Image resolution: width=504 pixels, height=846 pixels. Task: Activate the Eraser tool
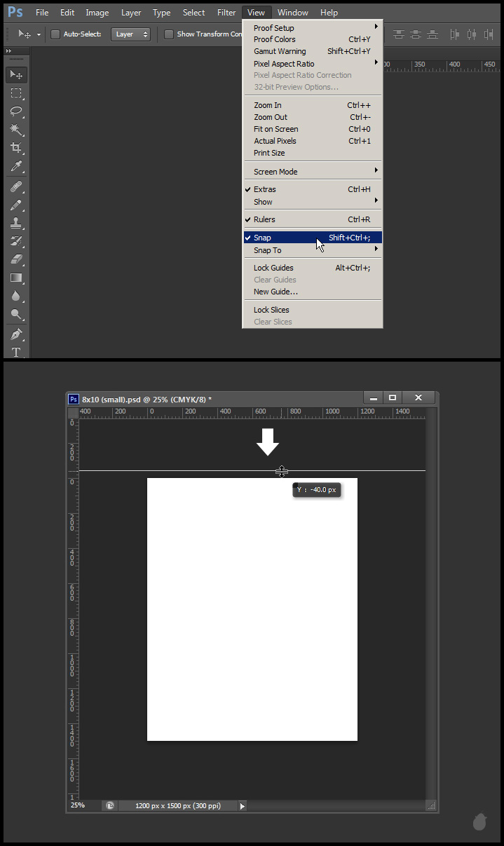pyautogui.click(x=16, y=259)
